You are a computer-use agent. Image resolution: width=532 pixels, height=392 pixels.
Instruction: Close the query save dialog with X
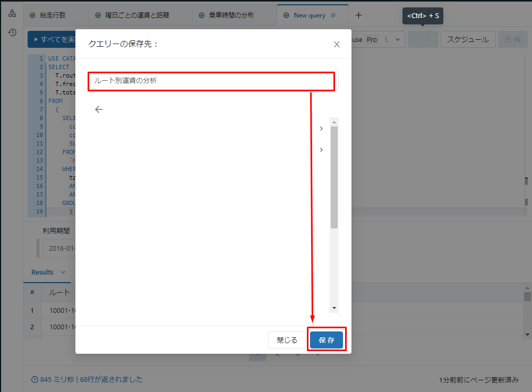pos(337,45)
